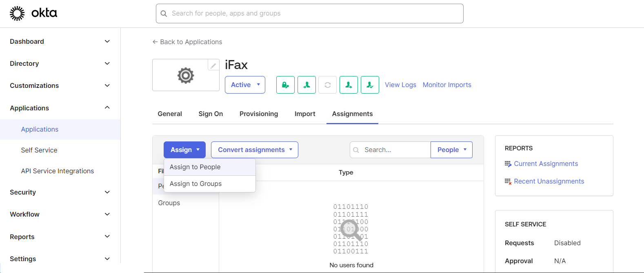The width and height of the screenshot is (644, 273).
Task: Click the iFax application title
Action: click(x=236, y=65)
